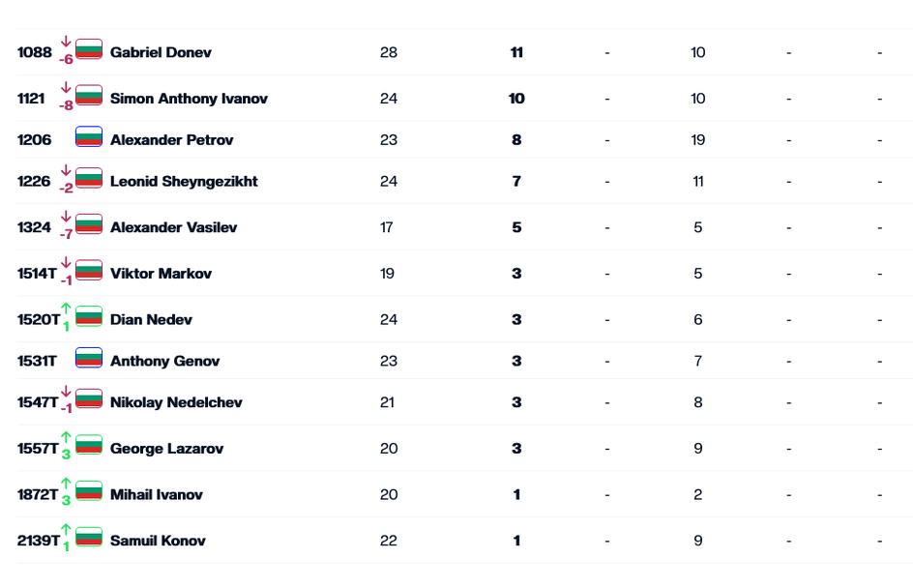Open Nikolay Nedelchev's profile link
The width and height of the screenshot is (913, 588).
(x=176, y=402)
